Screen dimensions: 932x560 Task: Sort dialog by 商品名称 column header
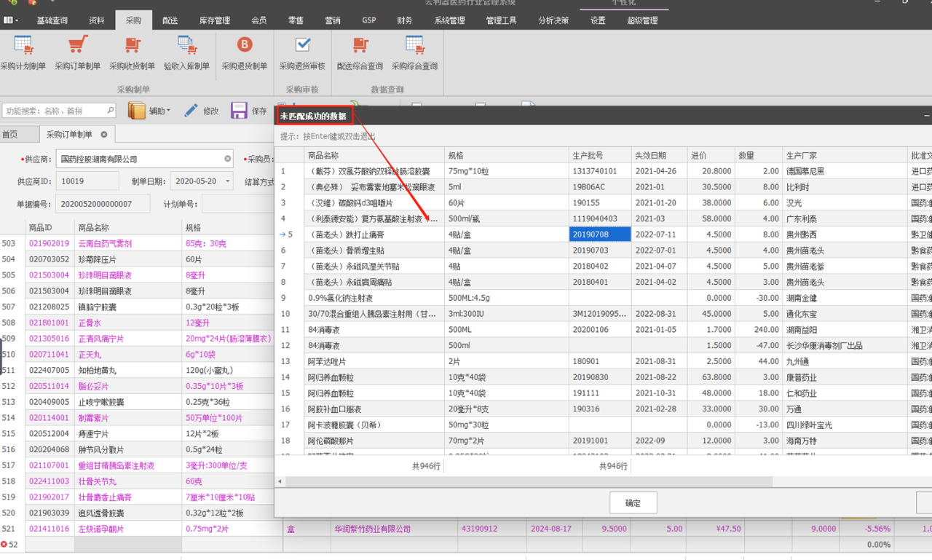click(x=374, y=155)
